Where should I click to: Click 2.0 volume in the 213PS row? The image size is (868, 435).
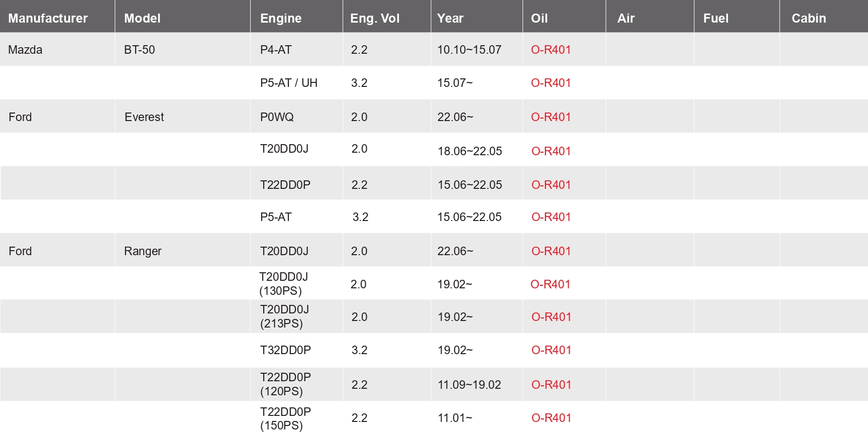(x=359, y=317)
